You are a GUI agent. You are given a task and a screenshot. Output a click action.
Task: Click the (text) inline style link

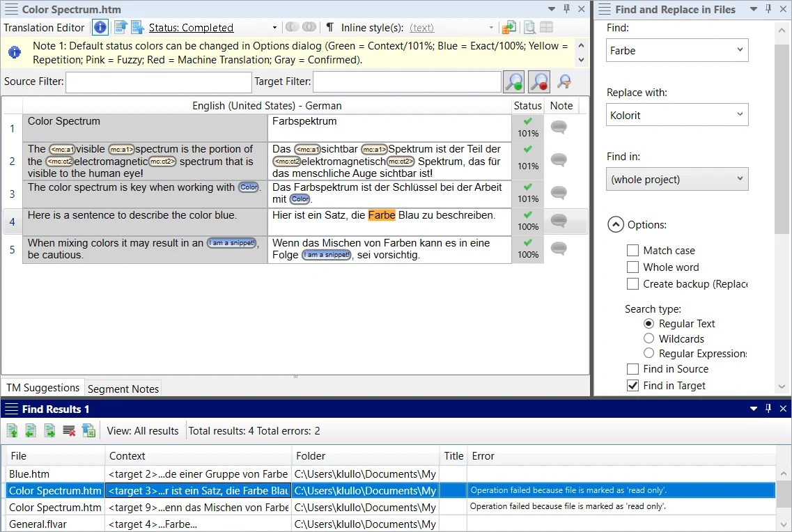[421, 27]
